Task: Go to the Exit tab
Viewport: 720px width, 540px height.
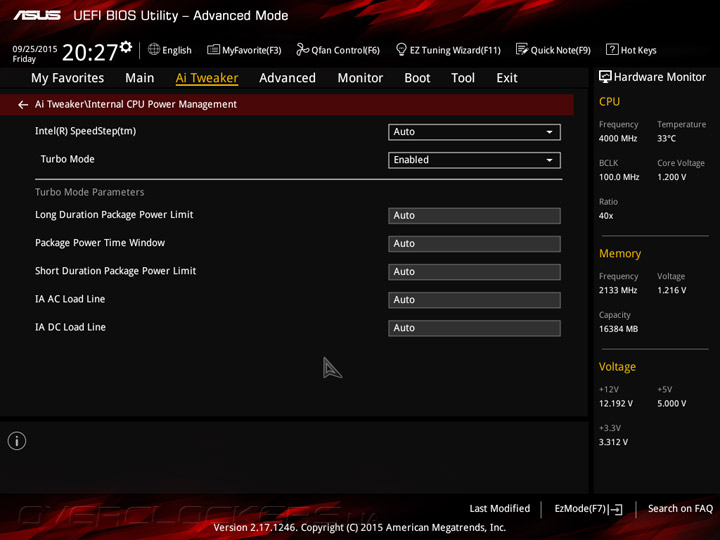Action: (x=507, y=78)
